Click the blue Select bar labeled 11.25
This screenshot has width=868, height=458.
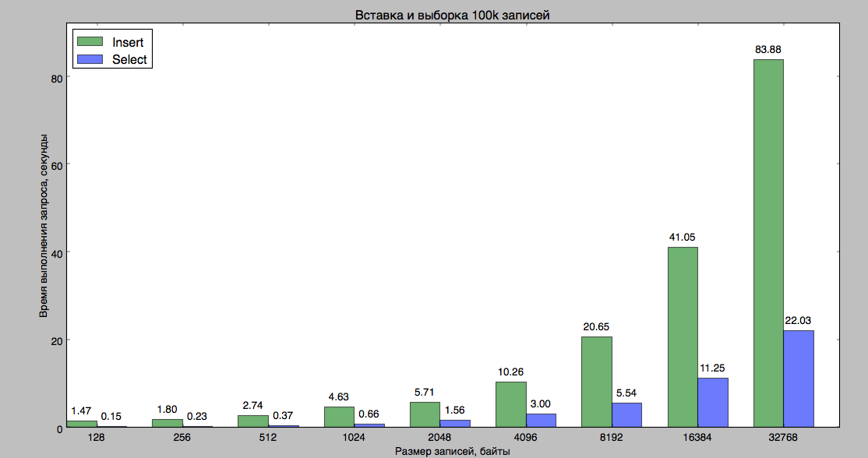(x=712, y=402)
